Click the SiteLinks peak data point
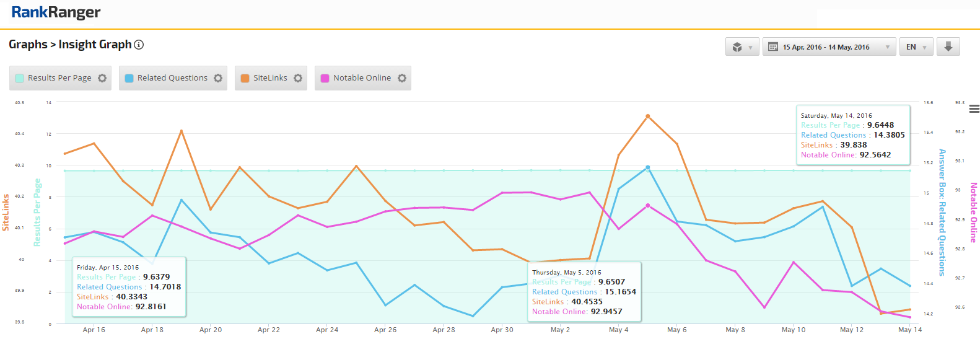980x339 pixels. (x=648, y=116)
